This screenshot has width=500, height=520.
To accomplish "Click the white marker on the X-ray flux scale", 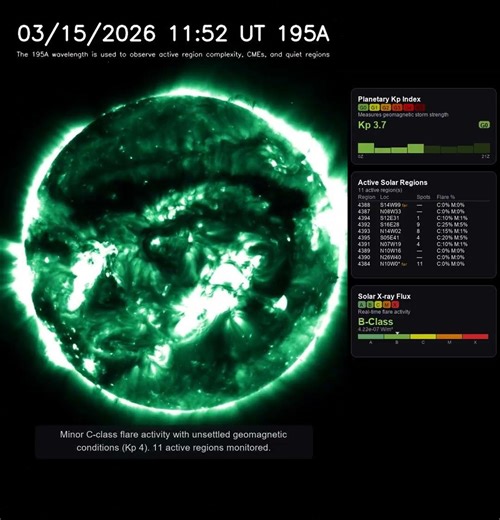I will pos(397,333).
